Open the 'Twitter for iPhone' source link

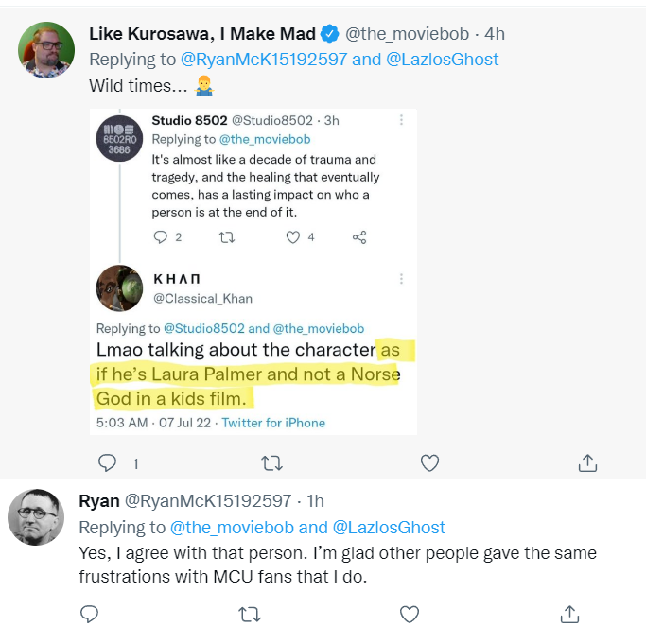(273, 423)
